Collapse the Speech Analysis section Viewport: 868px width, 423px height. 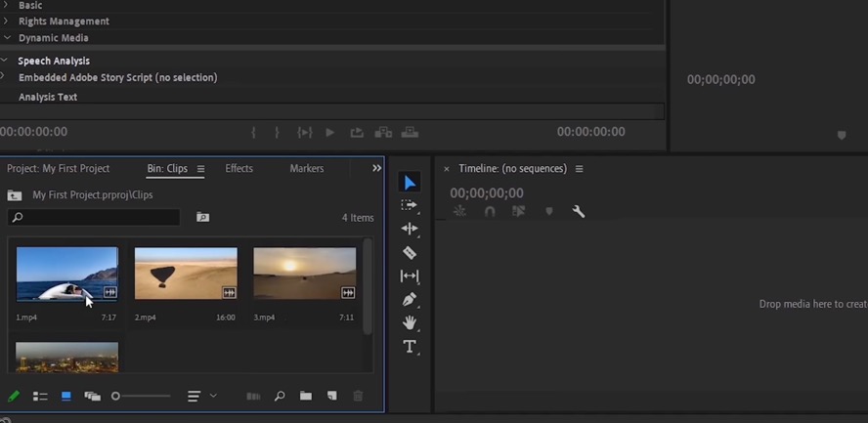[x=4, y=61]
